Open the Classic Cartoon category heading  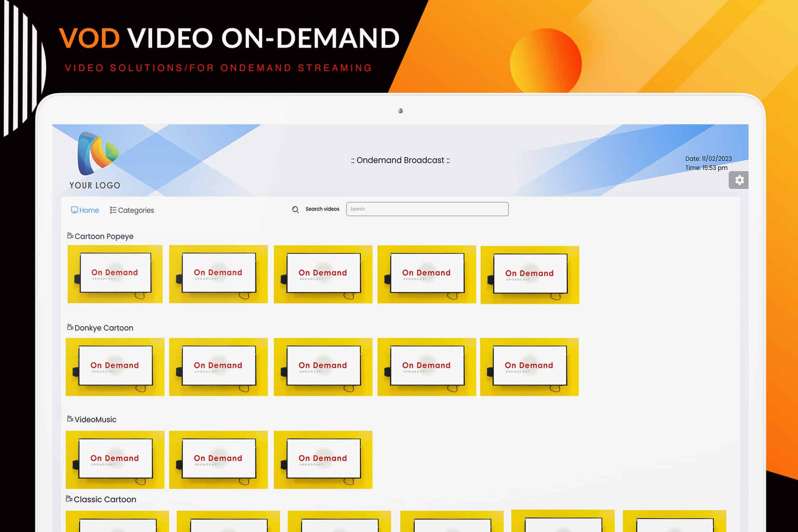pos(105,499)
